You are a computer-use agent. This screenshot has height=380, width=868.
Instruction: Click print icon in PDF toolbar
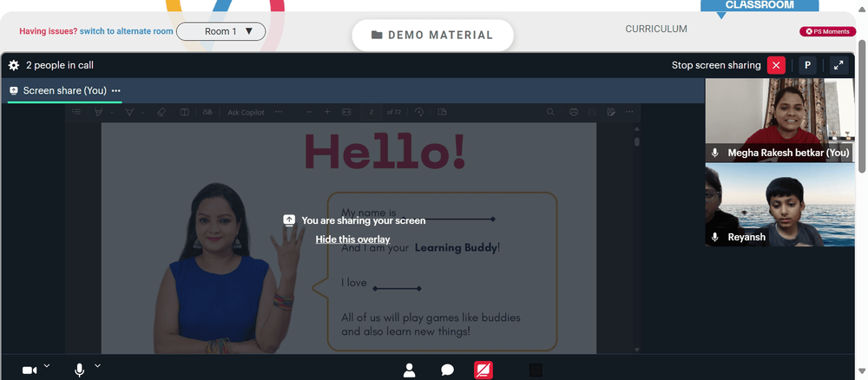[x=574, y=112]
